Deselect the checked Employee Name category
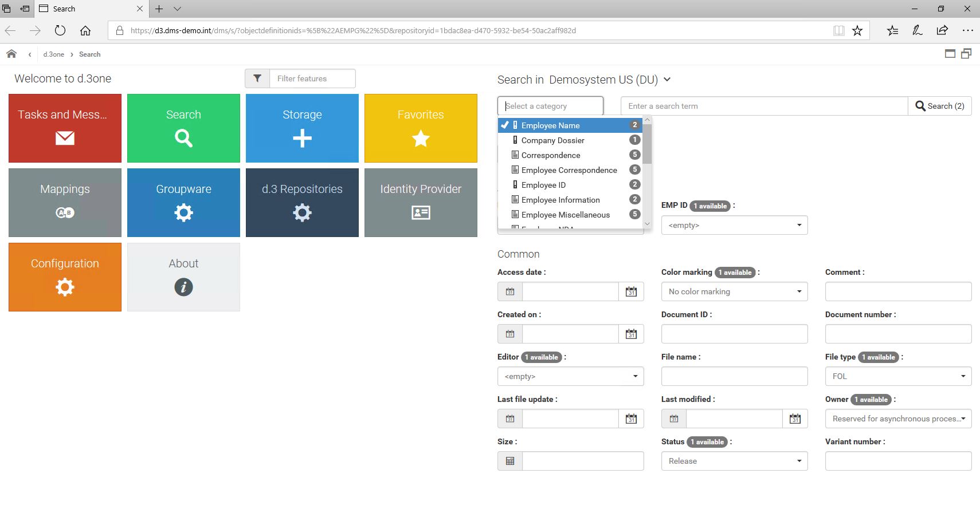The image size is (980, 505). point(550,125)
